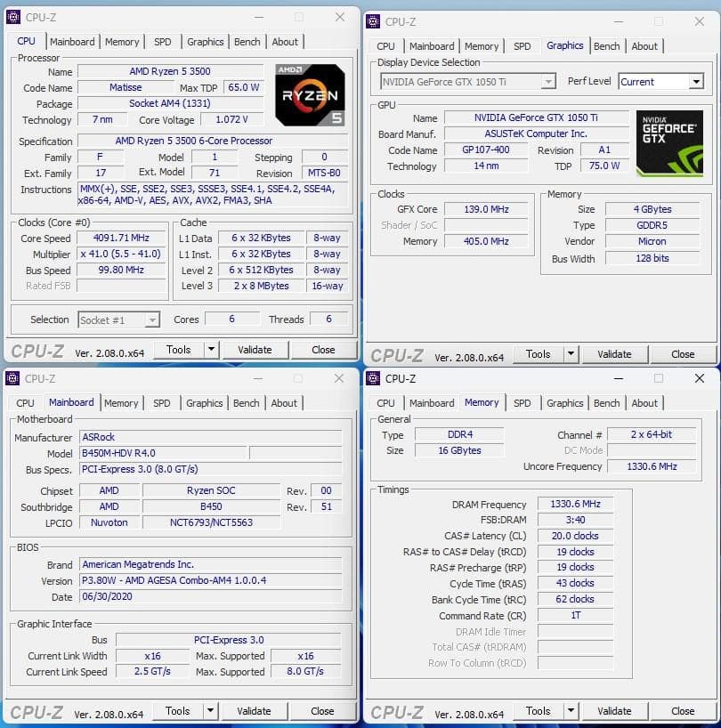The width and height of the screenshot is (721, 728).
Task: Switch to the CPU tab in Memory window
Action: pos(385,402)
